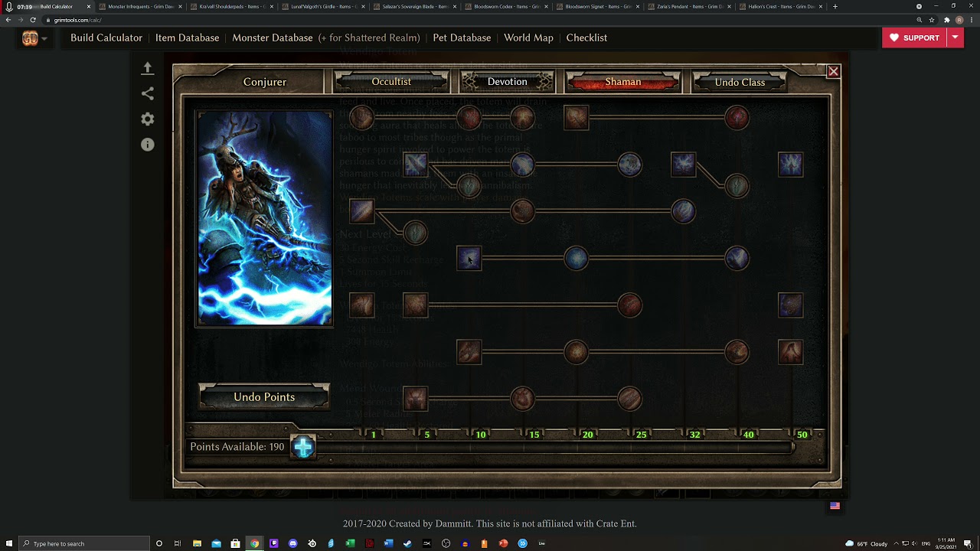The image size is (980, 551).
Task: Select the Stormcaller's Pact skill icon
Action: (790, 165)
